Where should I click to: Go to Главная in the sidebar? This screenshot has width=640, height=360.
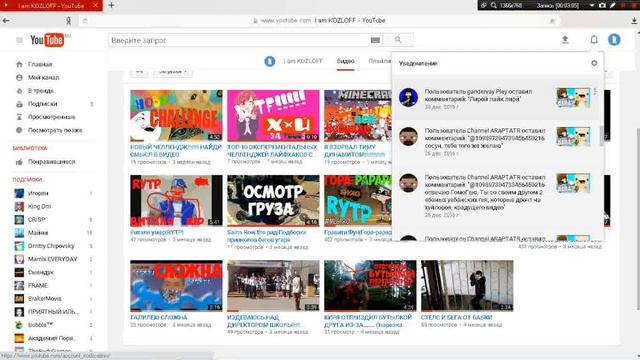[x=40, y=64]
